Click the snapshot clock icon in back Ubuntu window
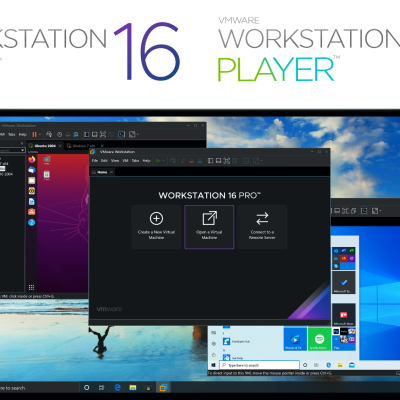Image resolution: width=400 pixels, height=400 pixels. pyautogui.click(x=59, y=134)
